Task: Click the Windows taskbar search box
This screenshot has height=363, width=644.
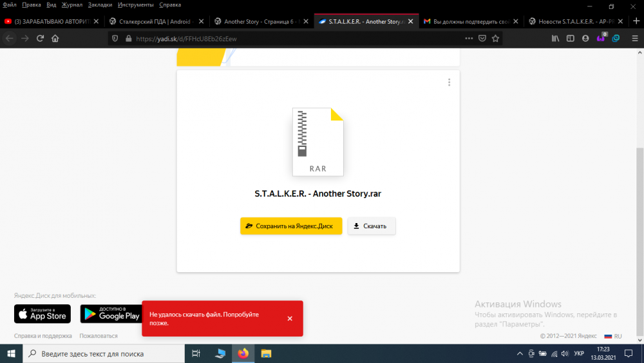Action: [104, 353]
